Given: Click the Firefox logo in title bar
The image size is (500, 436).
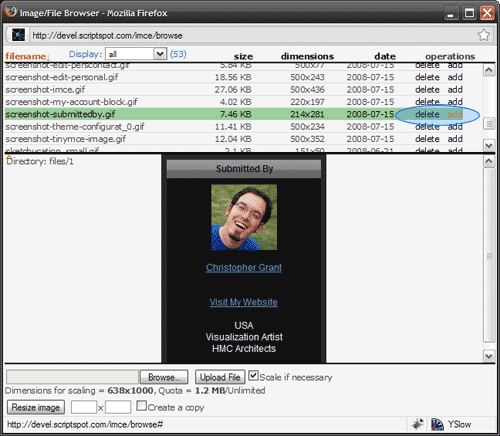Looking at the screenshot, I should point(10,12).
